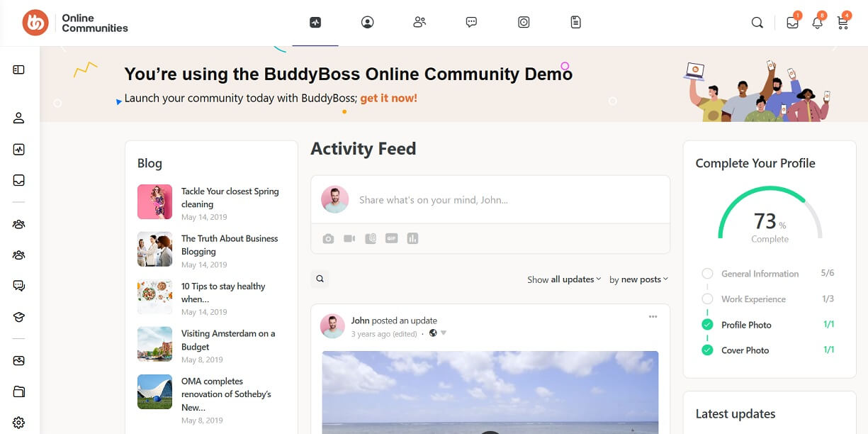Select the Profile avatar tab in top navigation
The image size is (868, 434).
(367, 23)
